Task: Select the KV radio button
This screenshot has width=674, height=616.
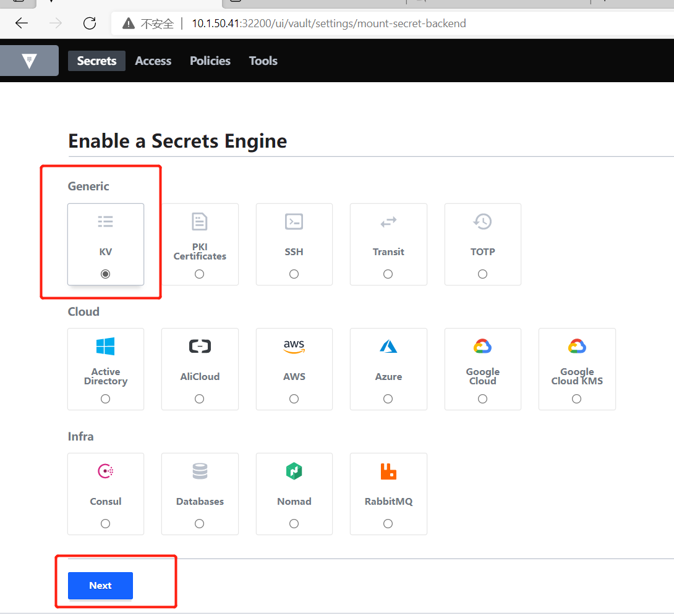Action: click(x=105, y=274)
